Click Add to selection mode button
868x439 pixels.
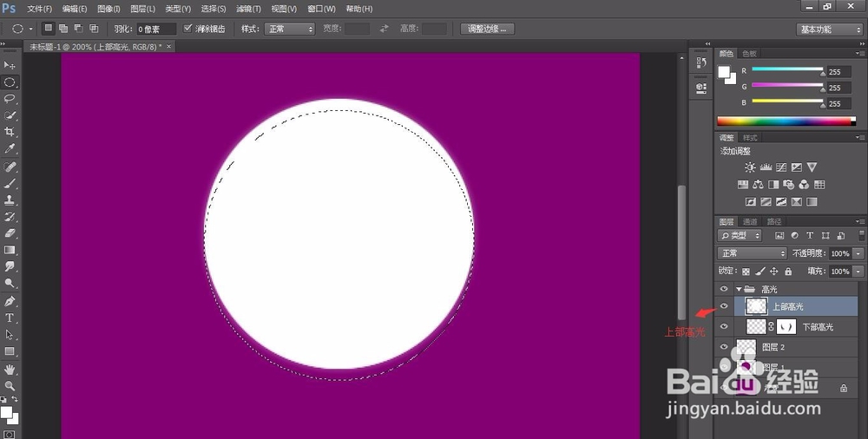(x=63, y=29)
